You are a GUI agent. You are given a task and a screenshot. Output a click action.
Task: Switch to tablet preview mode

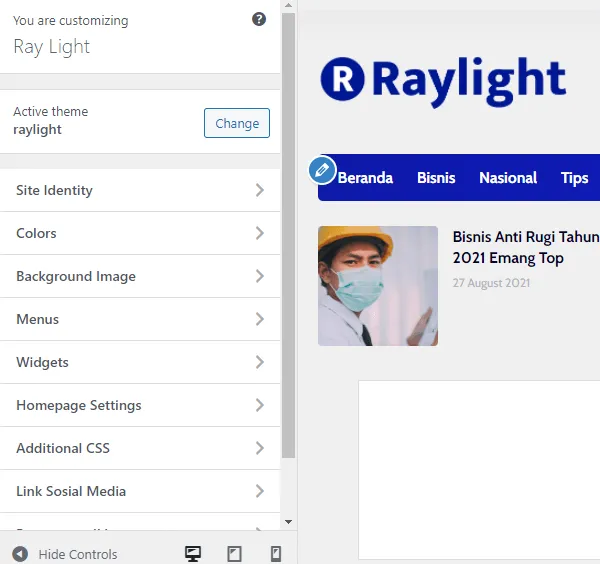[235, 554]
